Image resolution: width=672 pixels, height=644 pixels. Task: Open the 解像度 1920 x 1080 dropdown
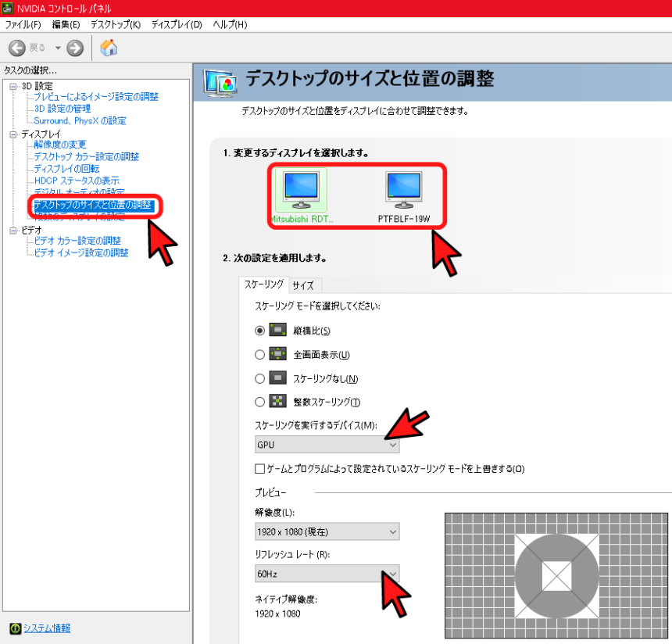(x=327, y=531)
